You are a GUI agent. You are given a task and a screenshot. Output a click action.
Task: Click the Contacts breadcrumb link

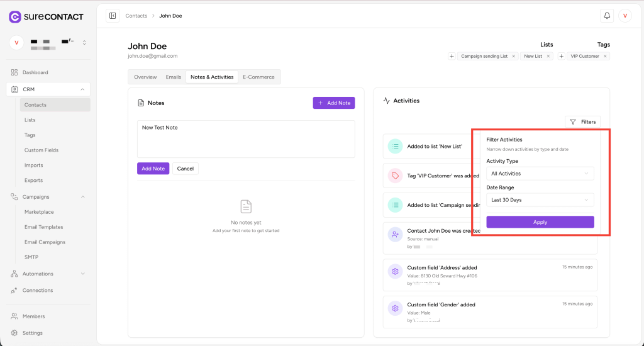pos(136,16)
